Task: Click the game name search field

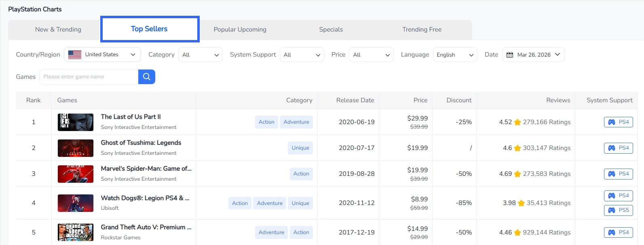Action: pyautogui.click(x=89, y=77)
